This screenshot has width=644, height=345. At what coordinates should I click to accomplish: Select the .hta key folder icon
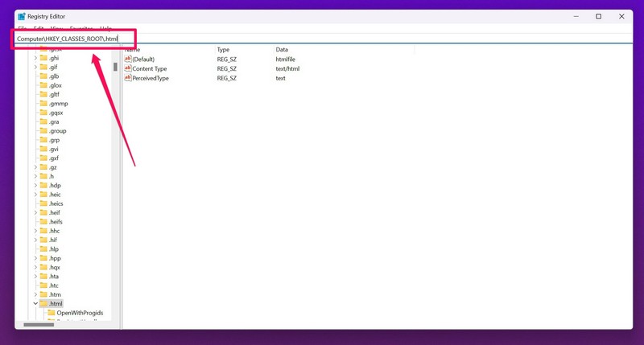coord(43,276)
